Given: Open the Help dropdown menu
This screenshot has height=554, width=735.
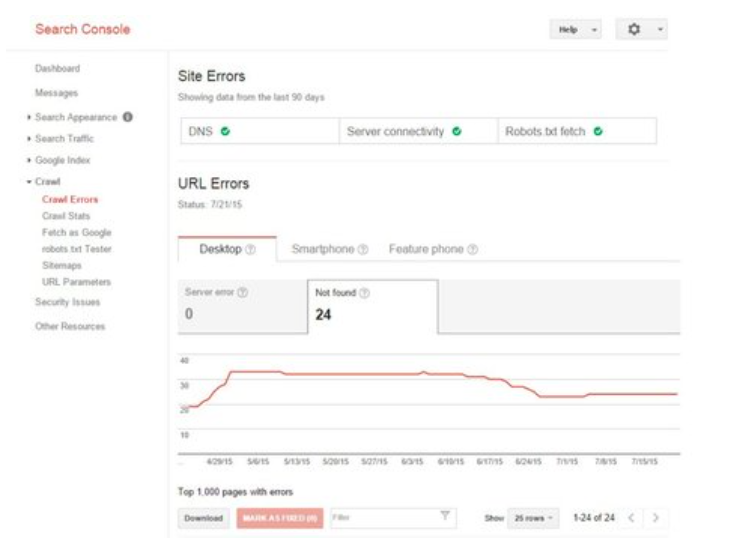Looking at the screenshot, I should [575, 30].
